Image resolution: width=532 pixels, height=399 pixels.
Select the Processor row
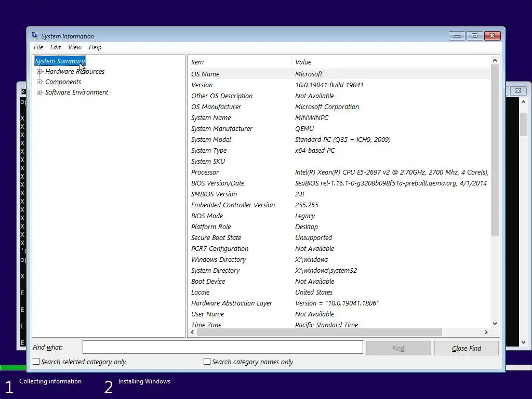[339, 172]
